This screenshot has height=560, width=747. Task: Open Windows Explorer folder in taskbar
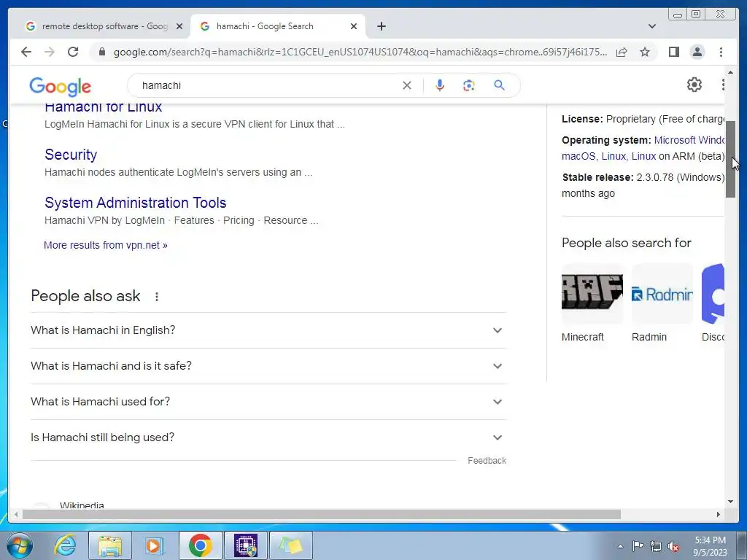110,545
